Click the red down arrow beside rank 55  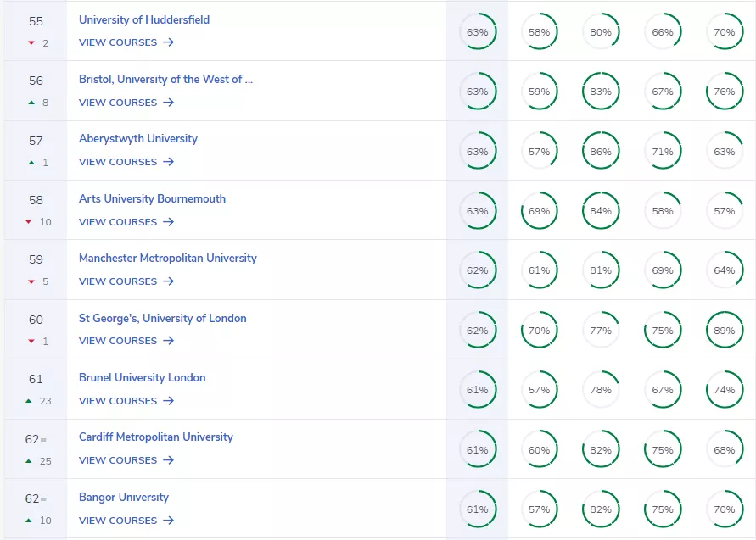[x=29, y=42]
